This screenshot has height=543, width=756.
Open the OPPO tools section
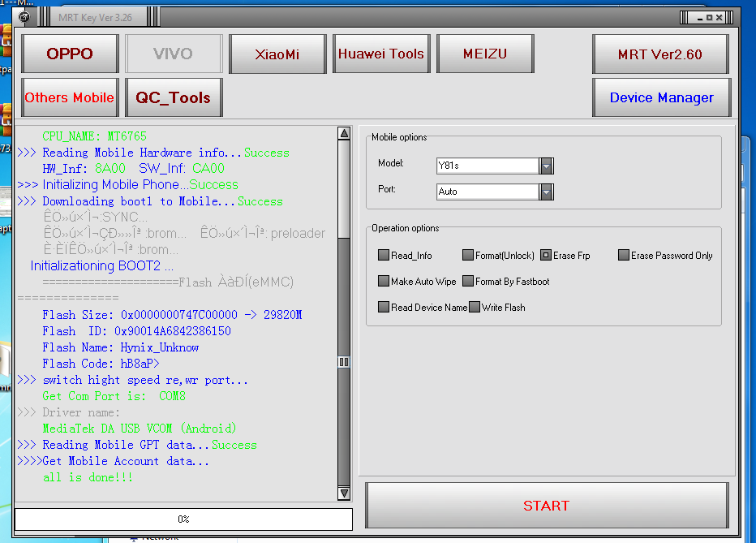click(70, 54)
